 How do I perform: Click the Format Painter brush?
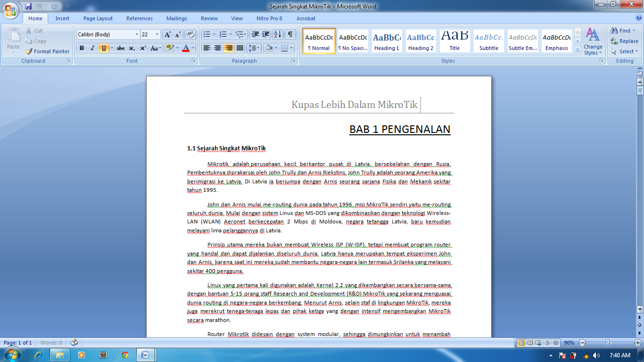pyautogui.click(x=29, y=51)
